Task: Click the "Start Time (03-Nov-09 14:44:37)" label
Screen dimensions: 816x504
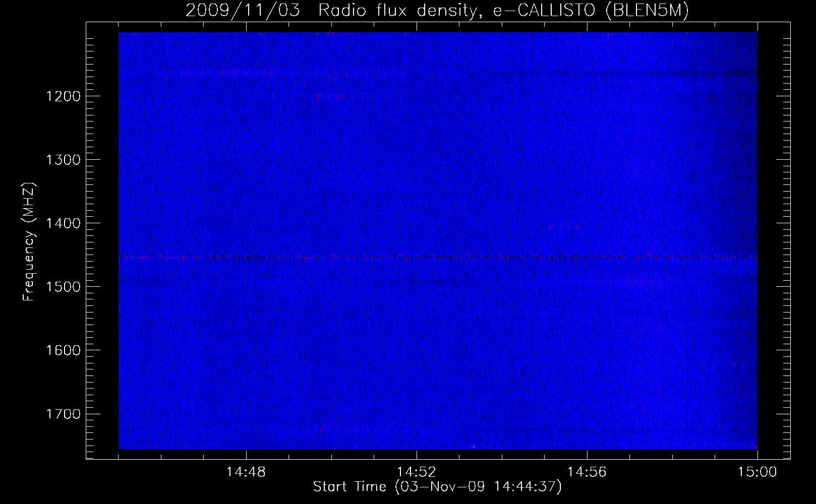Action: point(437,487)
